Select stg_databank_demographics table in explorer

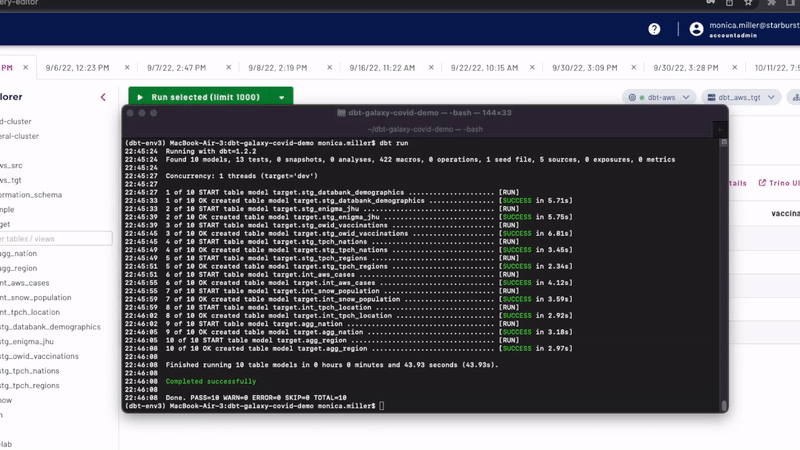[x=50, y=327]
